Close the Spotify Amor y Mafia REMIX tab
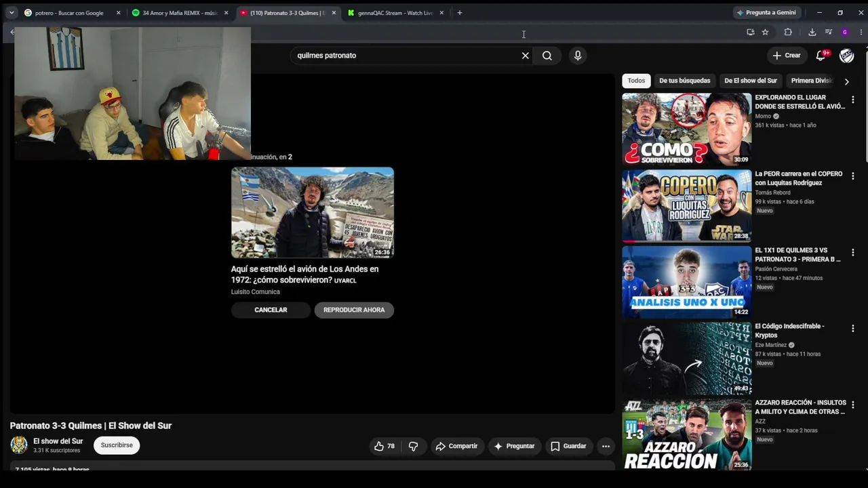868x488 pixels. coord(226,13)
